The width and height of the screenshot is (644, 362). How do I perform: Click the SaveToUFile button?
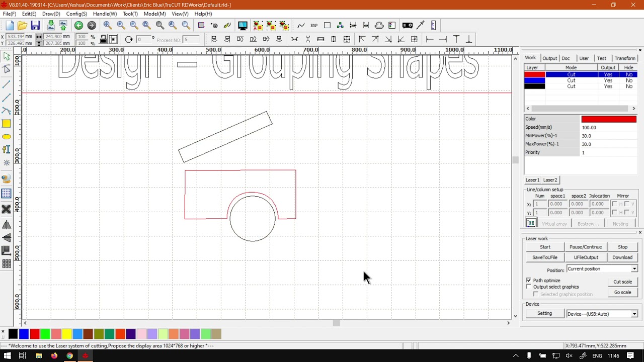pyautogui.click(x=545, y=257)
